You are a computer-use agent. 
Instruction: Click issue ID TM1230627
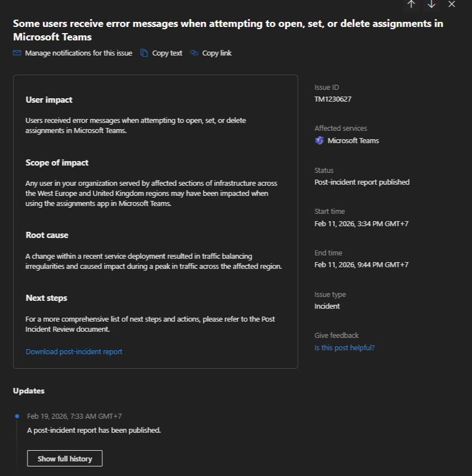click(333, 99)
